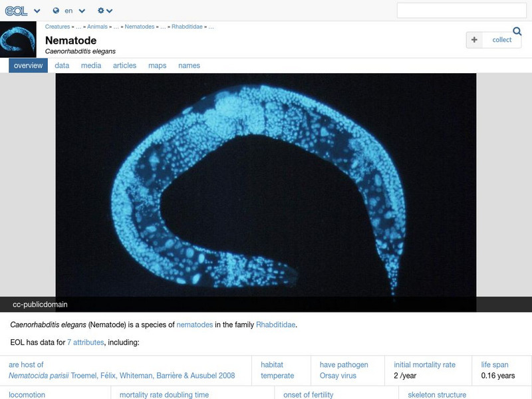The width and height of the screenshot is (532, 399).
Task: Click the search magnifier icon
Action: pyautogui.click(x=517, y=31)
